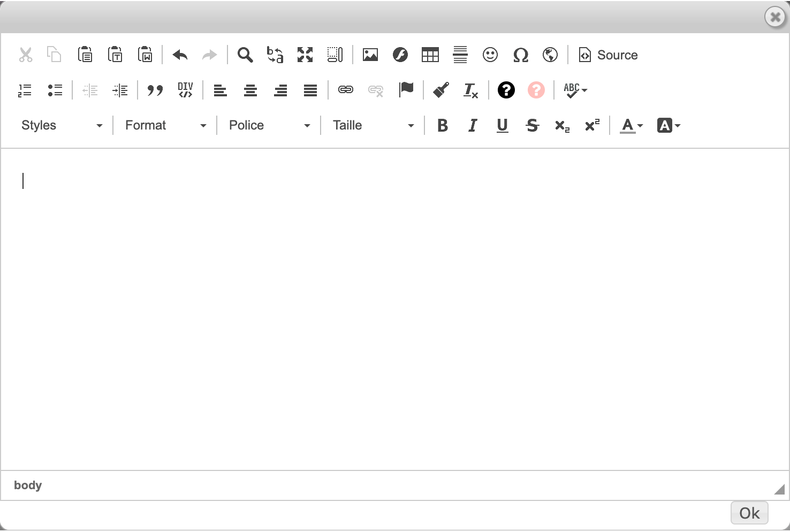Image resolution: width=790 pixels, height=532 pixels.
Task: Insert a table from the toolbar
Action: tap(430, 55)
